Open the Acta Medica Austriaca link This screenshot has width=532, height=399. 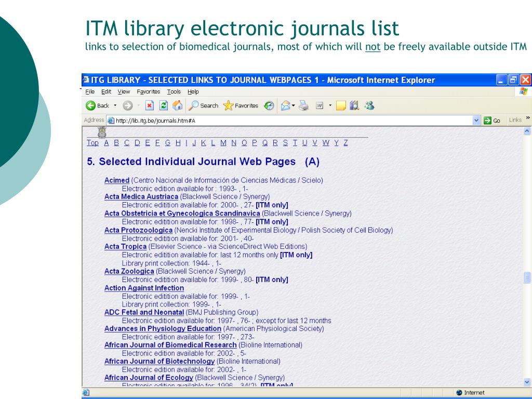141,197
